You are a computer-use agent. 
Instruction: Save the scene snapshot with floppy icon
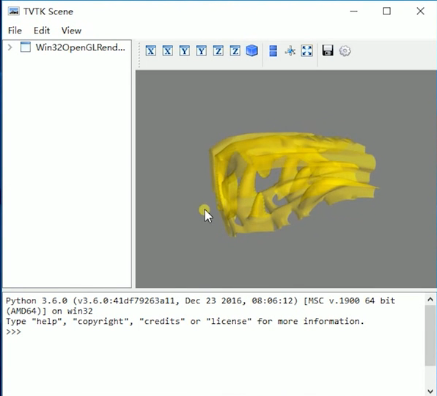[x=328, y=51]
